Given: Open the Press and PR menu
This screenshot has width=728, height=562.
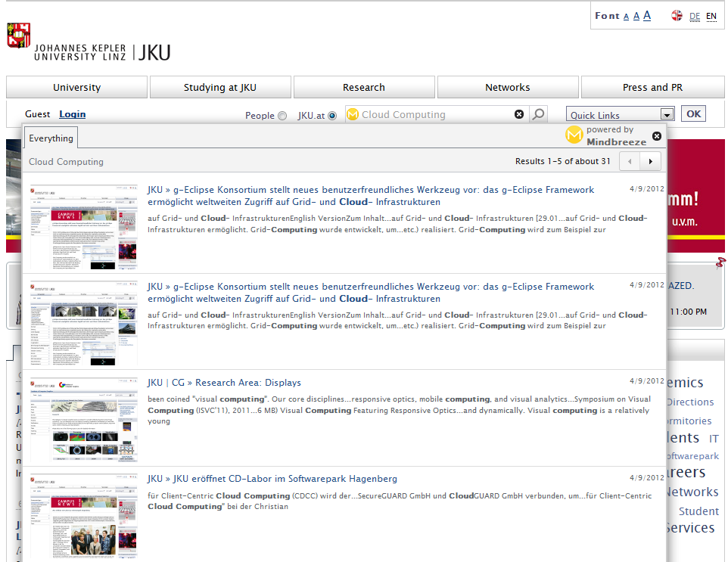Looking at the screenshot, I should click(x=652, y=87).
